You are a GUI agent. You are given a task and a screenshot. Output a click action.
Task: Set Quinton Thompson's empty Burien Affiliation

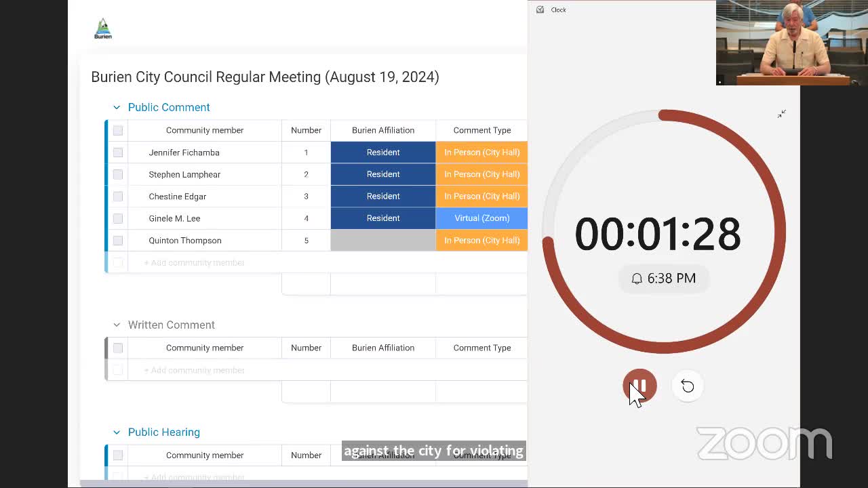point(383,241)
